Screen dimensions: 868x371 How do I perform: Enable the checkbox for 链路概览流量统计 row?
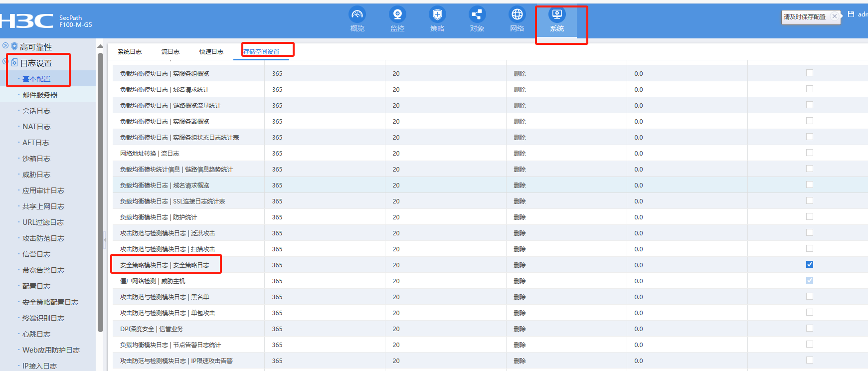point(810,105)
